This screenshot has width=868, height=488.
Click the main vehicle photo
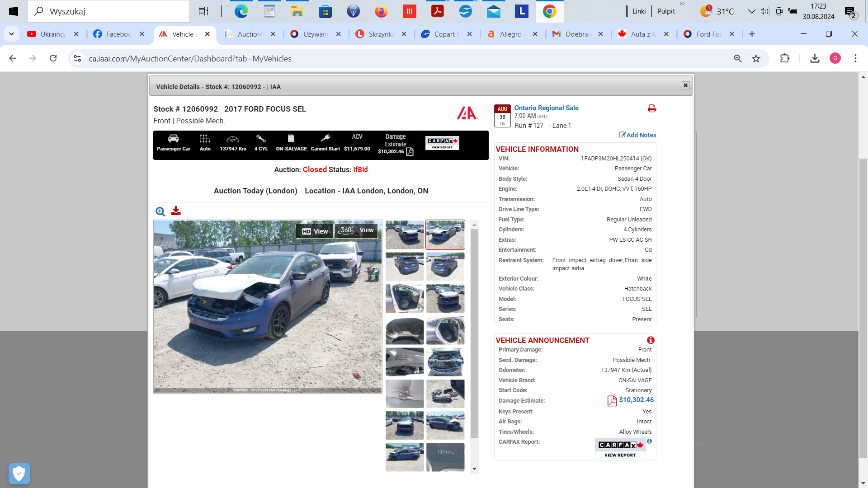click(268, 306)
